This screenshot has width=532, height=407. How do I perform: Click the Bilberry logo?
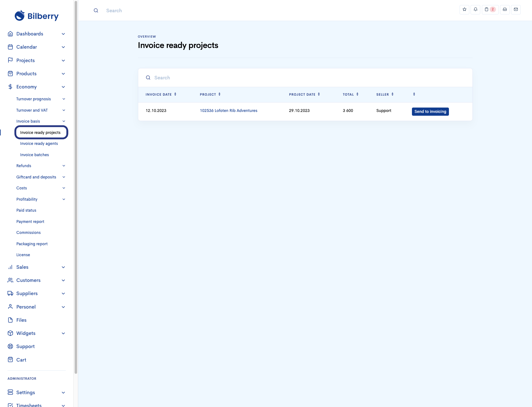37,16
